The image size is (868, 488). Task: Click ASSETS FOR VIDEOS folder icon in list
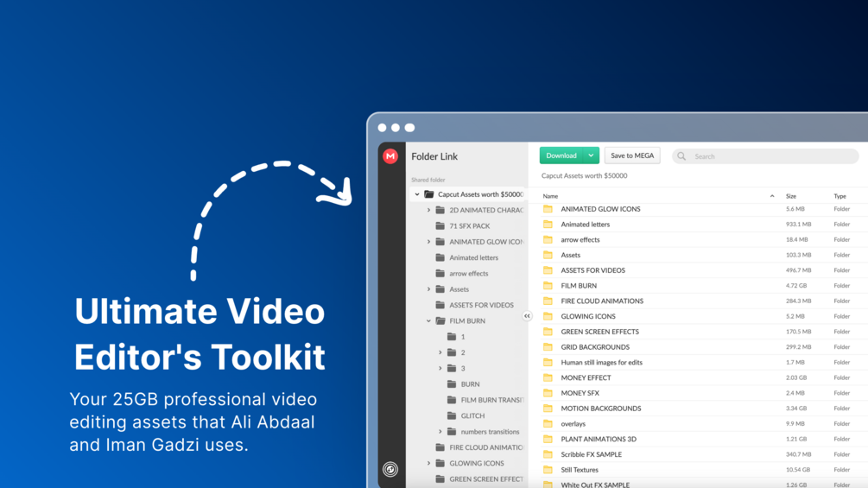(x=548, y=270)
